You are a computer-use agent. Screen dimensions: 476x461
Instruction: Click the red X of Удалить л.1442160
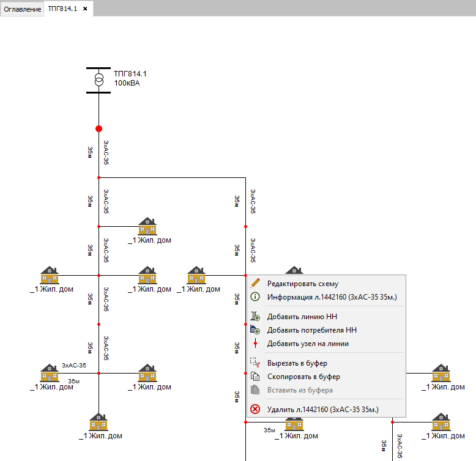point(255,409)
